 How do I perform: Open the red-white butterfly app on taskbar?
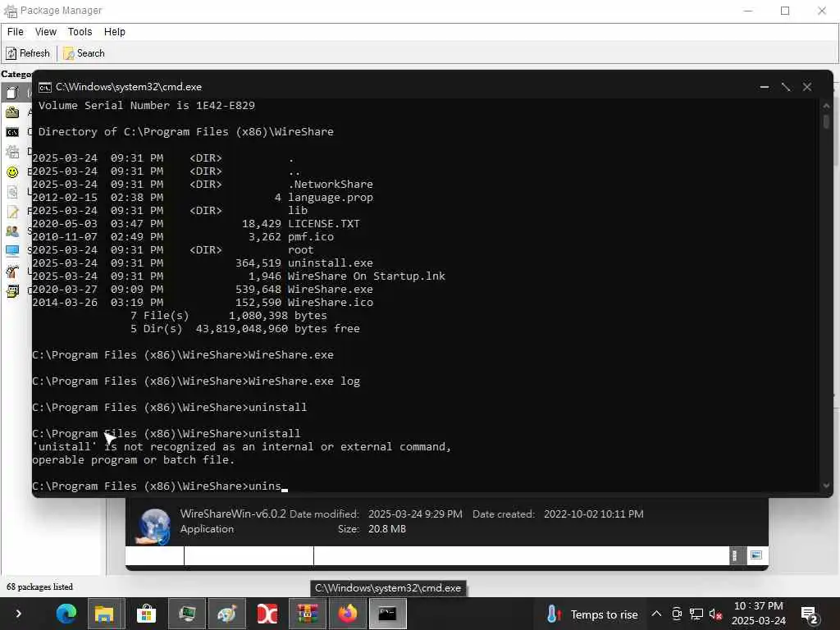pyautogui.click(x=267, y=614)
